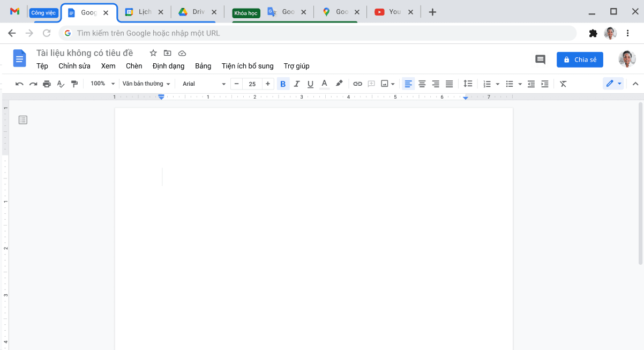Select the paint format roller icon
The height and width of the screenshot is (350, 644).
(74, 84)
